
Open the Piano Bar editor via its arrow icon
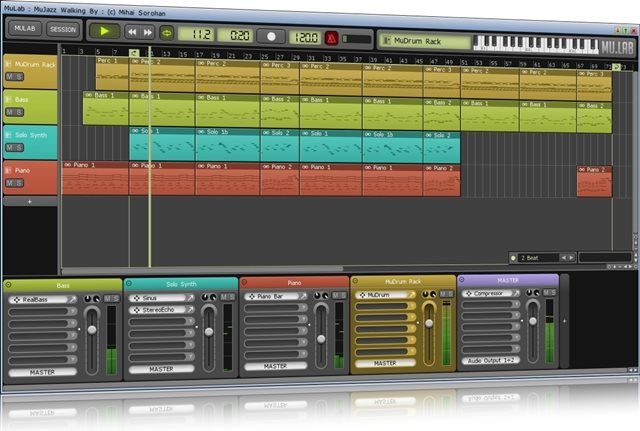tap(302, 296)
